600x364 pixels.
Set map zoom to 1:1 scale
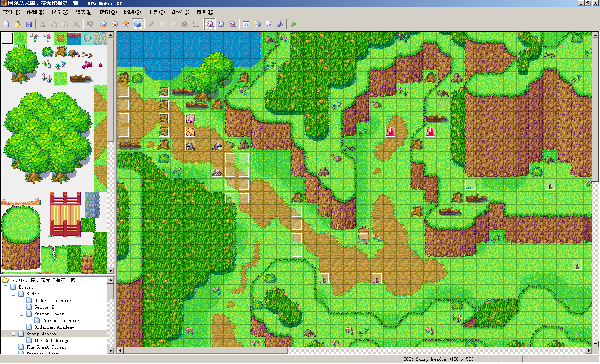pos(210,24)
